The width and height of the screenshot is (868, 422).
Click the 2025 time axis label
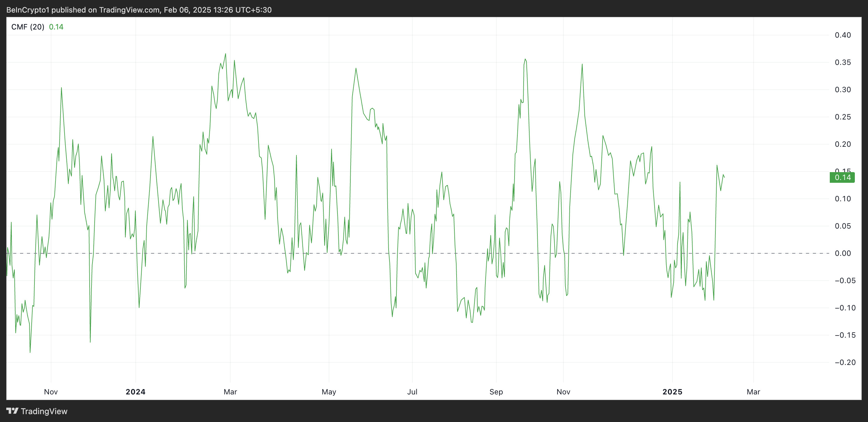(x=672, y=392)
